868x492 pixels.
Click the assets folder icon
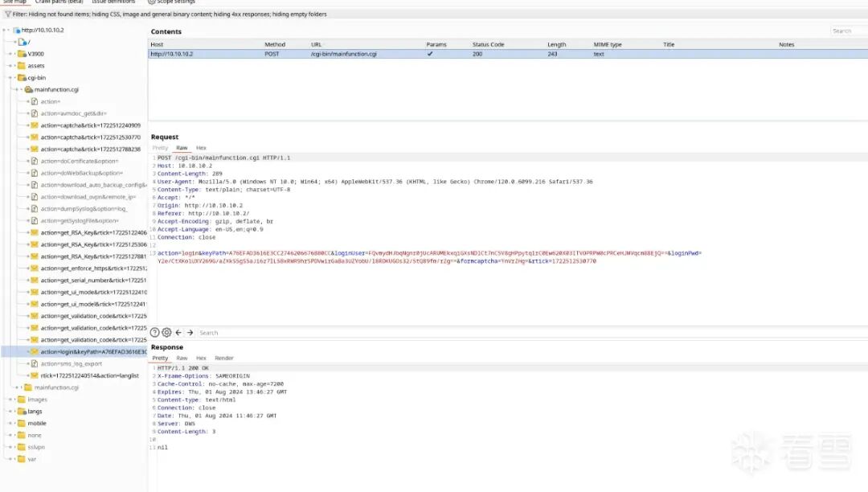point(23,66)
